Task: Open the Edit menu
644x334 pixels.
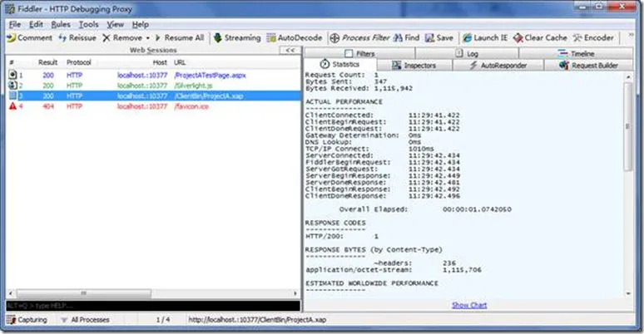Action: 36,25
